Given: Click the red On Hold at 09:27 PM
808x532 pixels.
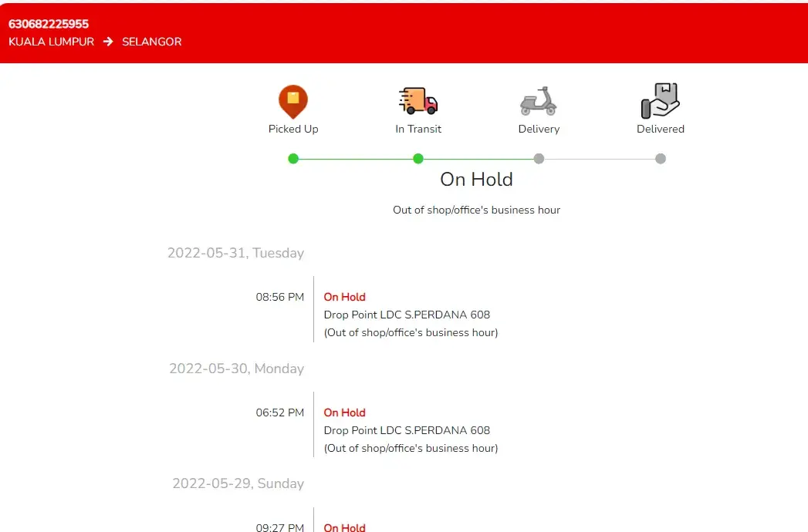Looking at the screenshot, I should click(x=344, y=527).
